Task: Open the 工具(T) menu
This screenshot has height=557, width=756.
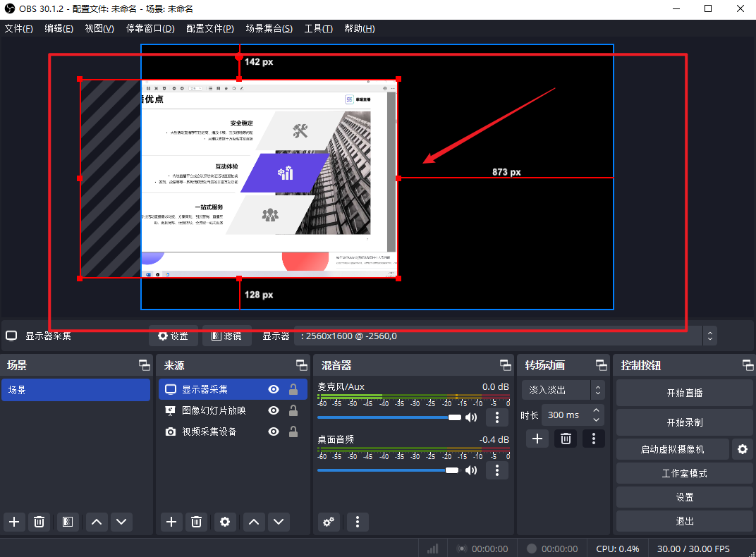Action: point(318,28)
